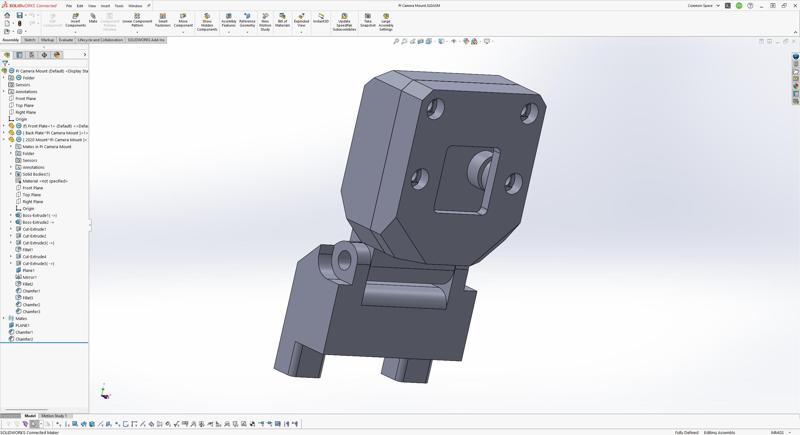
Task: Open the Motion Study 1 tab
Action: [x=54, y=416]
